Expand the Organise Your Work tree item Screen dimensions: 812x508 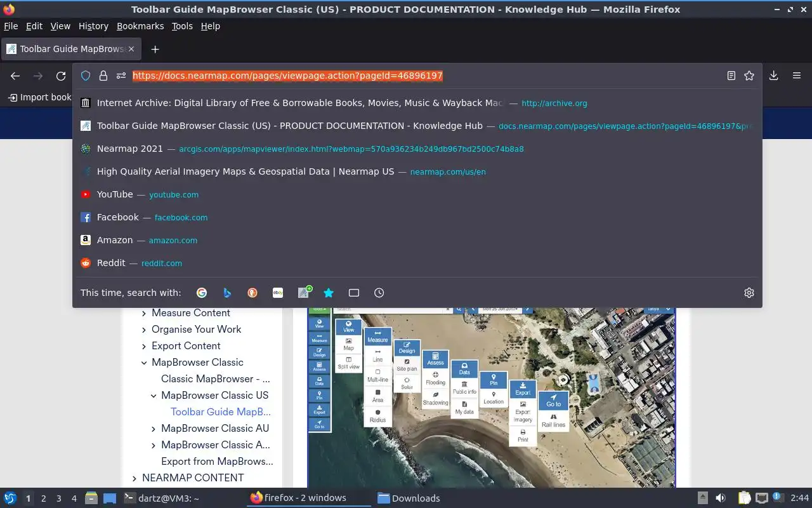point(144,330)
